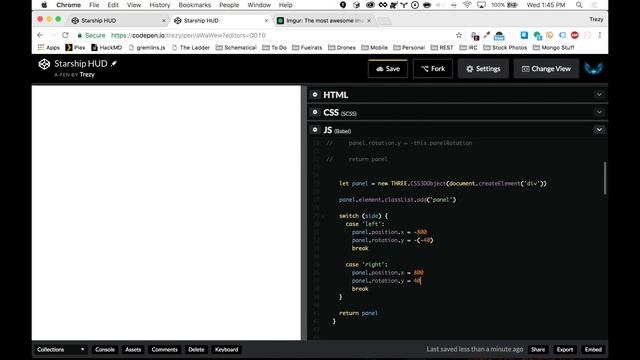Click the Trezy Chrome profile button
This screenshot has height=360, width=640.
(596, 19)
